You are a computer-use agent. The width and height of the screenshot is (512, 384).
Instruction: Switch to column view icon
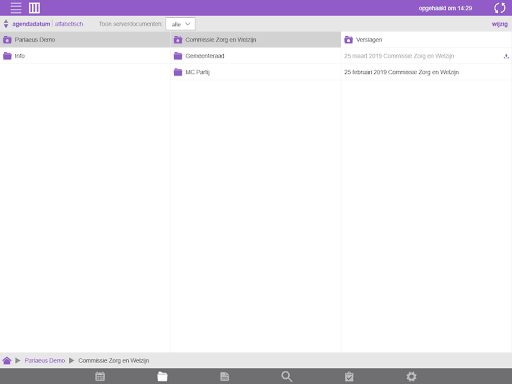click(x=34, y=8)
